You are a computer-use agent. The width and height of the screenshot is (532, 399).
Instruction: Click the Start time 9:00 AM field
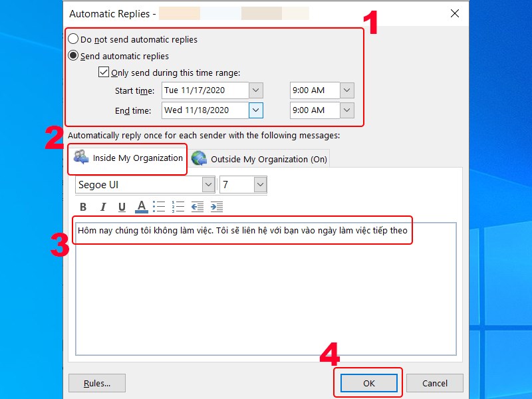(x=315, y=90)
